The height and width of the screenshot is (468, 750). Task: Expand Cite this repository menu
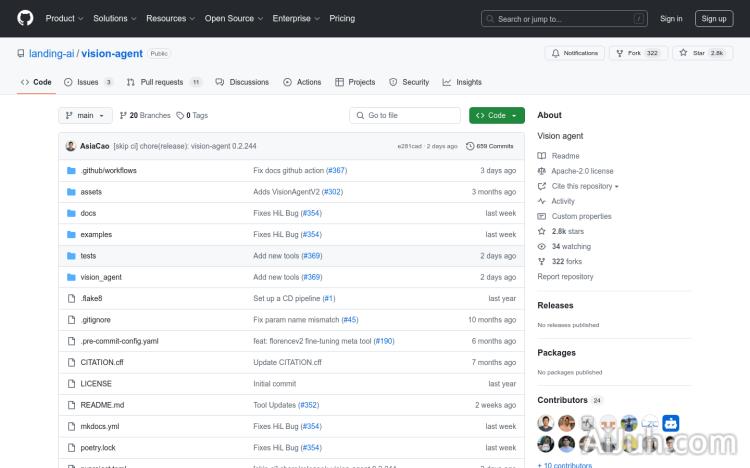585,186
